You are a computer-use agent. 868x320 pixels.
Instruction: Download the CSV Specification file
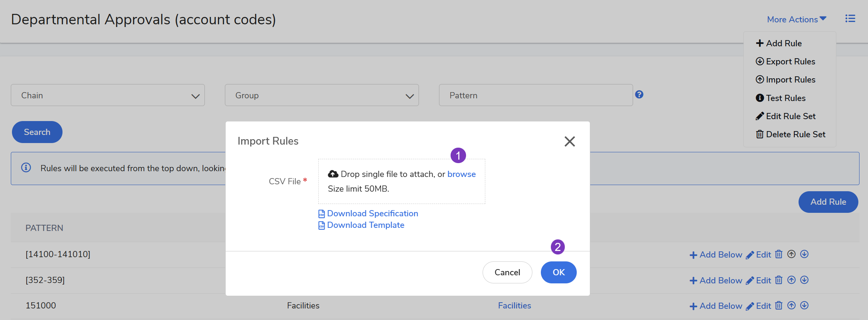pos(372,214)
